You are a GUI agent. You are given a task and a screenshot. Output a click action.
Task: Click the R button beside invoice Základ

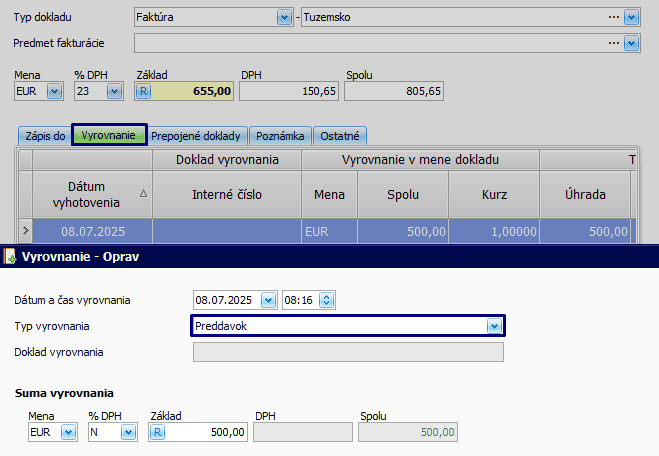(x=143, y=91)
